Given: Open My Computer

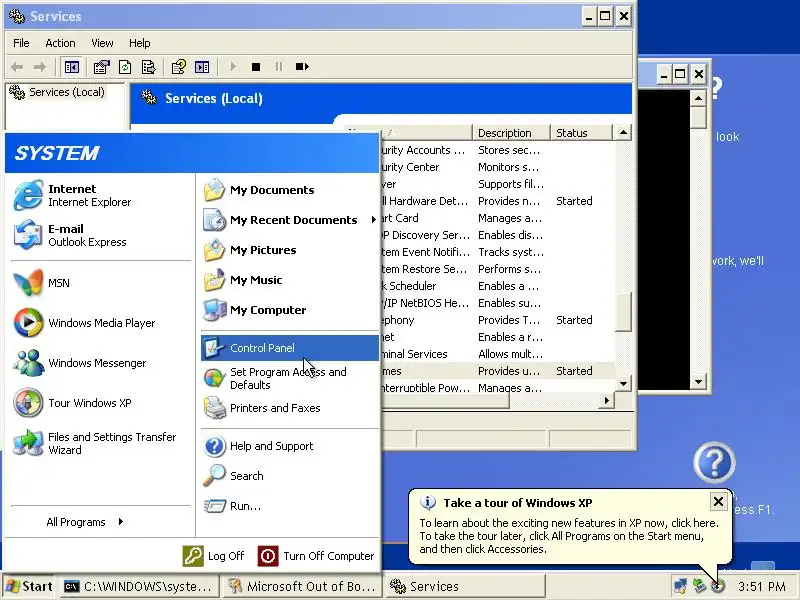Looking at the screenshot, I should 289,310.
